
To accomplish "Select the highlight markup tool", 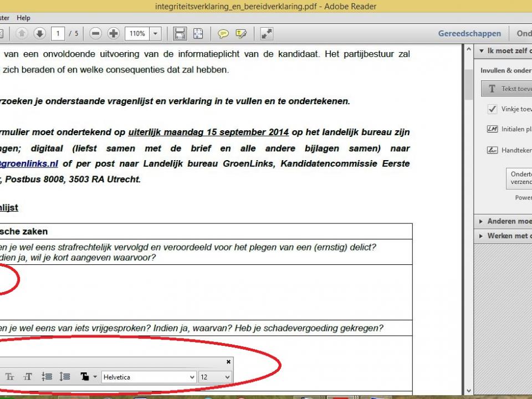I will point(241,34).
